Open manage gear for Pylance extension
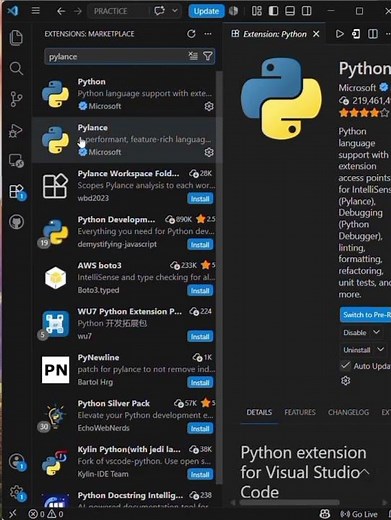This screenshot has width=391, height=520. click(209, 152)
